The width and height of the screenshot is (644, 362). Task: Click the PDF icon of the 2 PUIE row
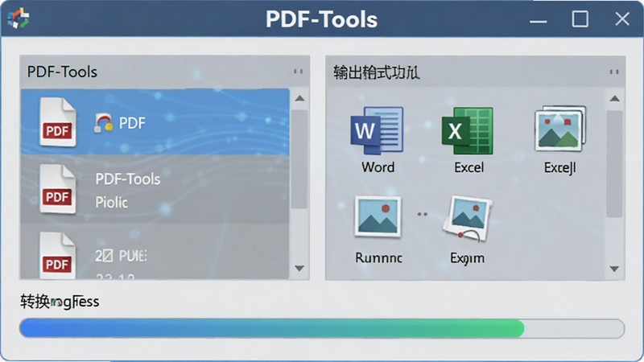[x=57, y=255]
